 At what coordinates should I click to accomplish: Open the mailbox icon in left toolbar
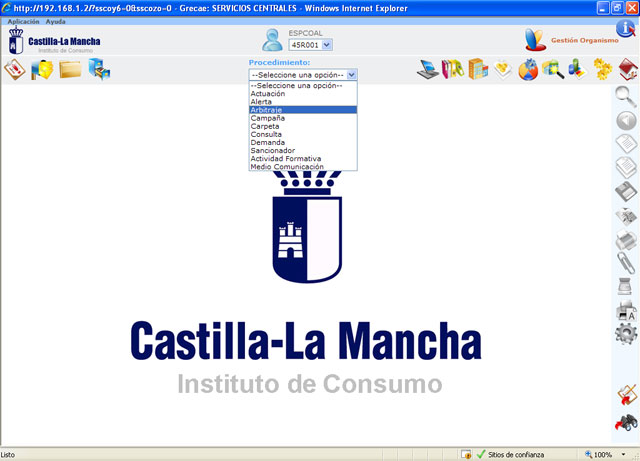click(42, 69)
